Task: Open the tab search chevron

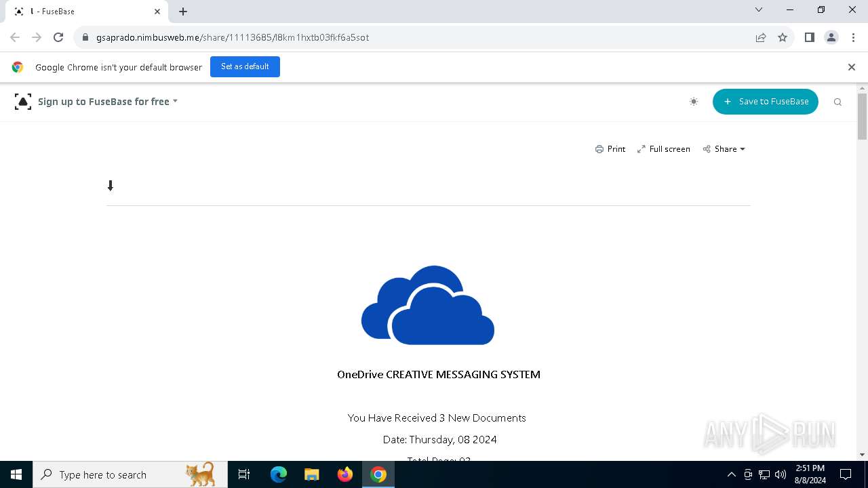Action: click(x=759, y=9)
